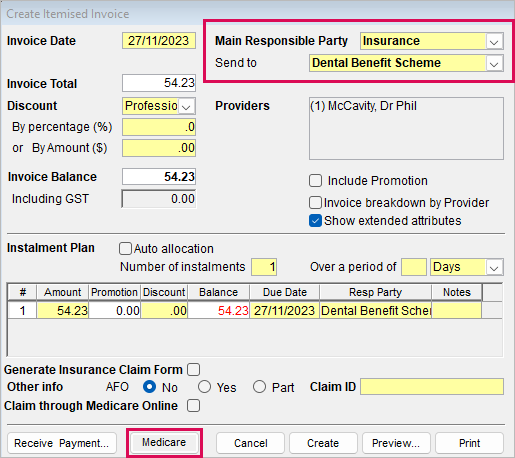This screenshot has height=458, width=515.
Task: Open the invoice Preview
Action: (396, 443)
